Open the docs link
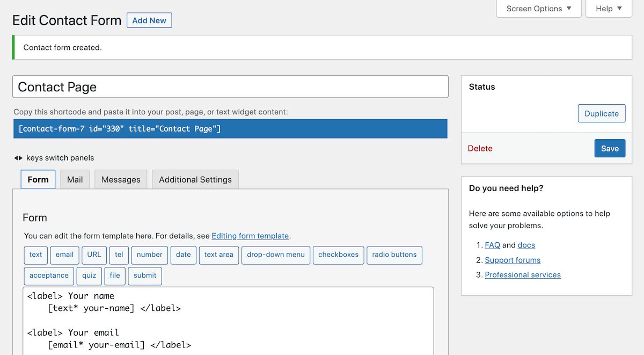 526,245
